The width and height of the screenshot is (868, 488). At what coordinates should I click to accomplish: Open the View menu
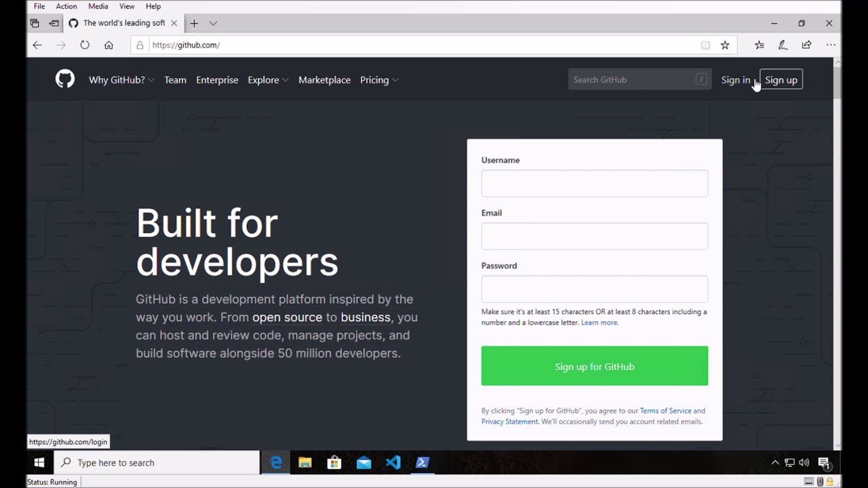pyautogui.click(x=127, y=6)
